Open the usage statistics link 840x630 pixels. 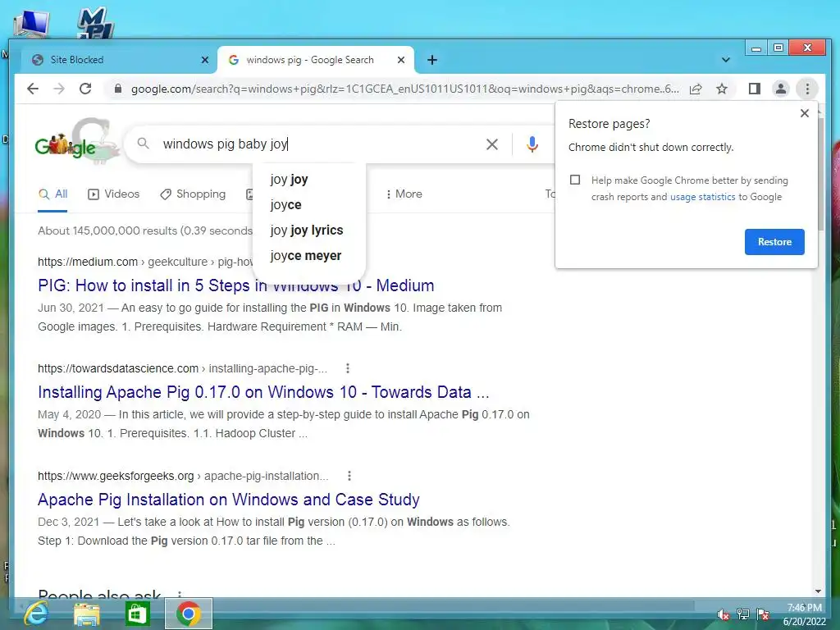tap(702, 197)
